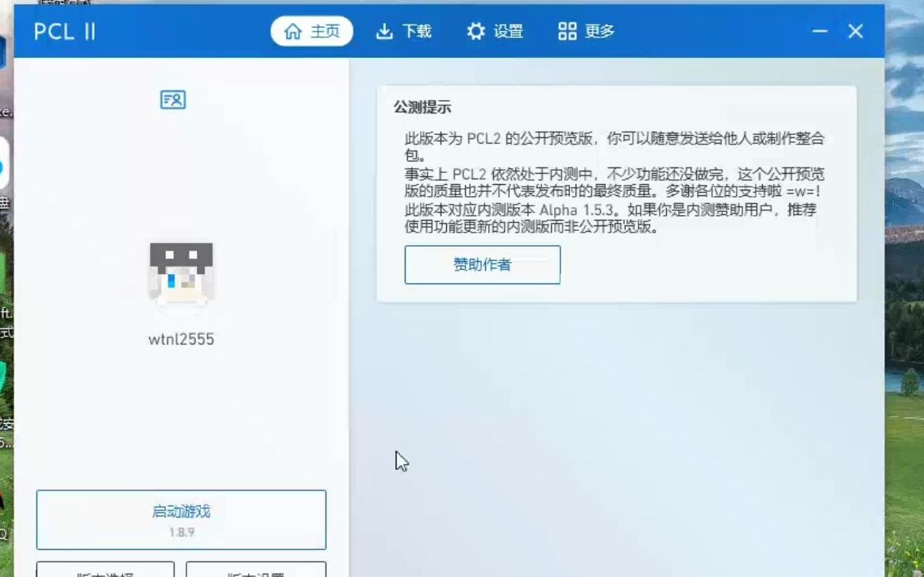
Task: Minimize the PCL II window
Action: coord(820,31)
